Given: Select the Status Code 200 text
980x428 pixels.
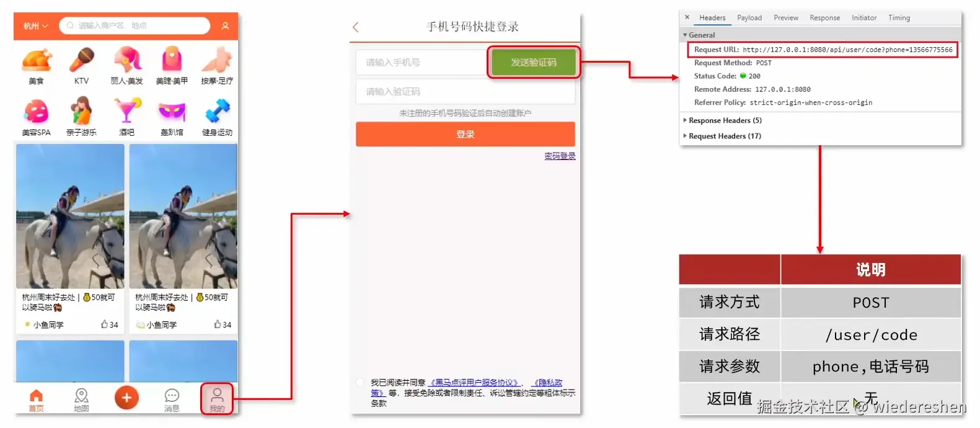Looking at the screenshot, I should tap(754, 76).
